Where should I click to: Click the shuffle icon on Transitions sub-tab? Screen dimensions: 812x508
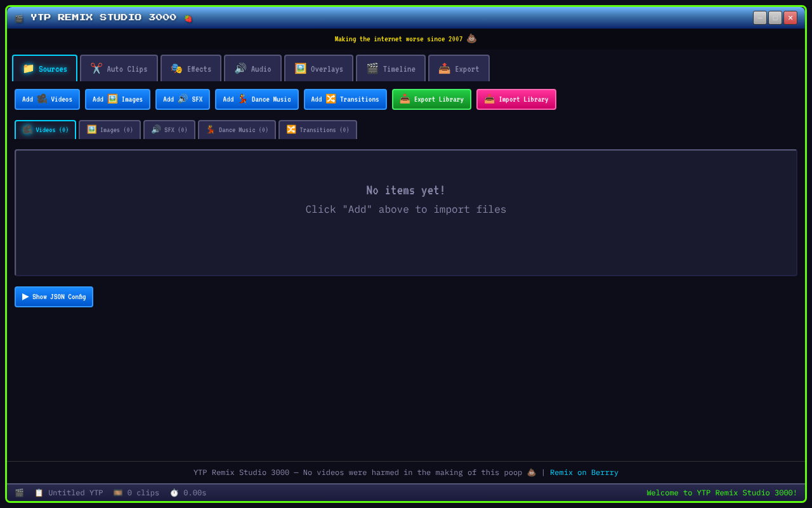tap(291, 130)
